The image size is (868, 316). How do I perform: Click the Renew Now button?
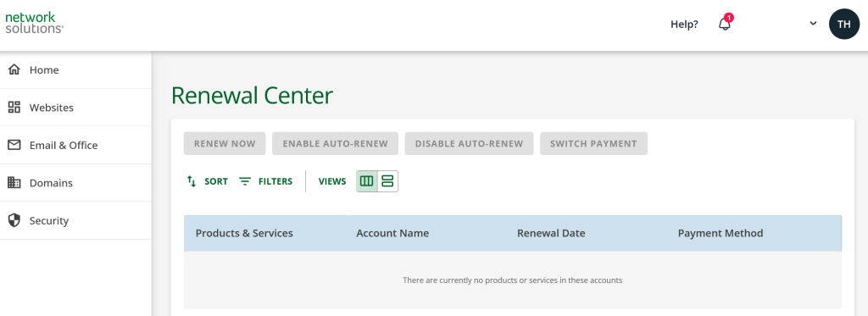(225, 143)
